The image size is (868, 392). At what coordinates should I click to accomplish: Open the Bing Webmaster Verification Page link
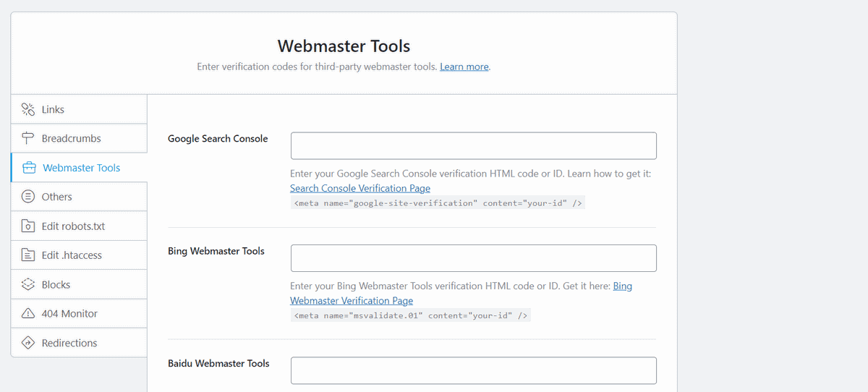pyautogui.click(x=461, y=293)
